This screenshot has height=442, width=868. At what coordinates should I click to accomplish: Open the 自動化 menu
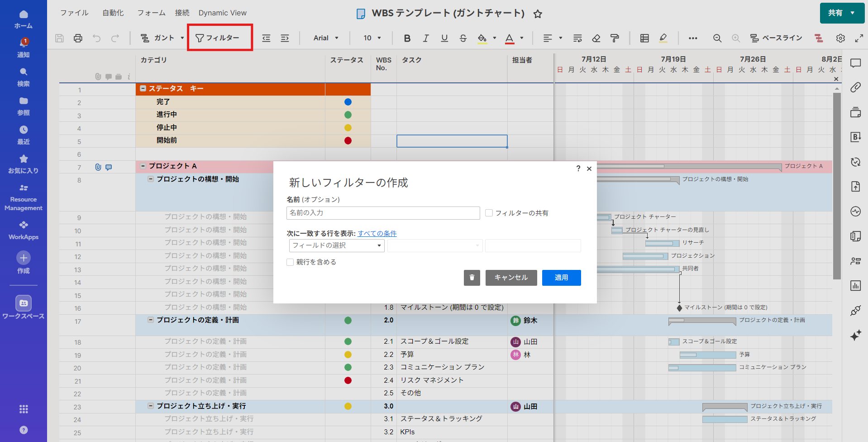pos(113,13)
